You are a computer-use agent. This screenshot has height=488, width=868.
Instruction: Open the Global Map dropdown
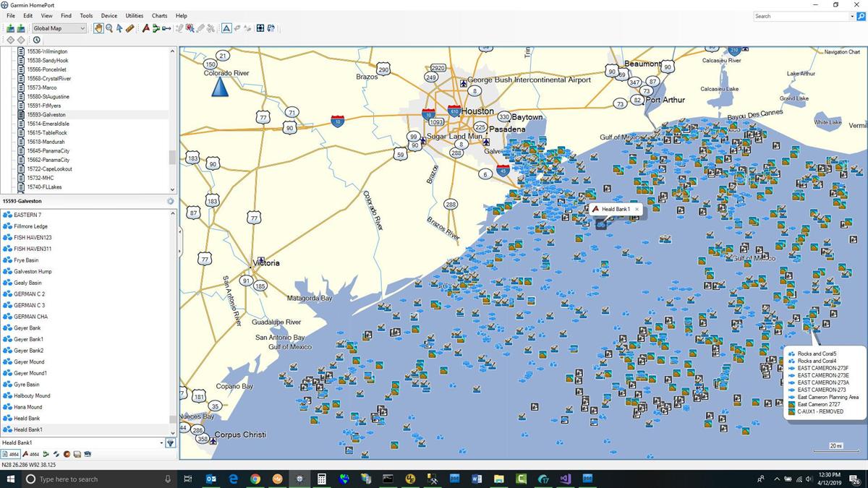(x=59, y=28)
